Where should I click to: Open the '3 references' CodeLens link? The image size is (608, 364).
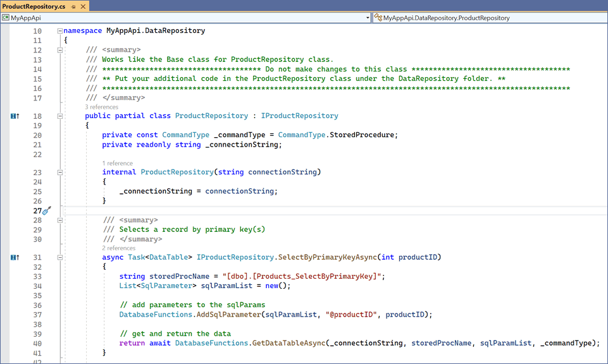click(x=102, y=107)
